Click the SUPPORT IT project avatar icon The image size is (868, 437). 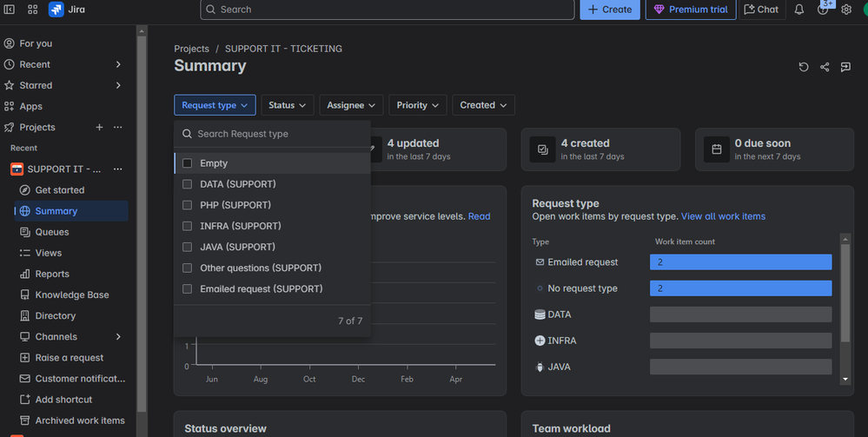[x=17, y=169]
